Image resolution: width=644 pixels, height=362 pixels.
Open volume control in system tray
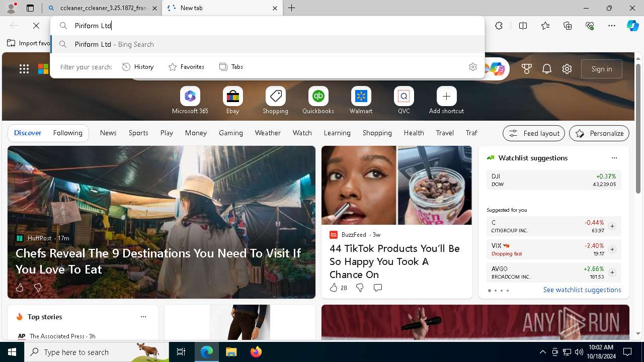pos(579,352)
